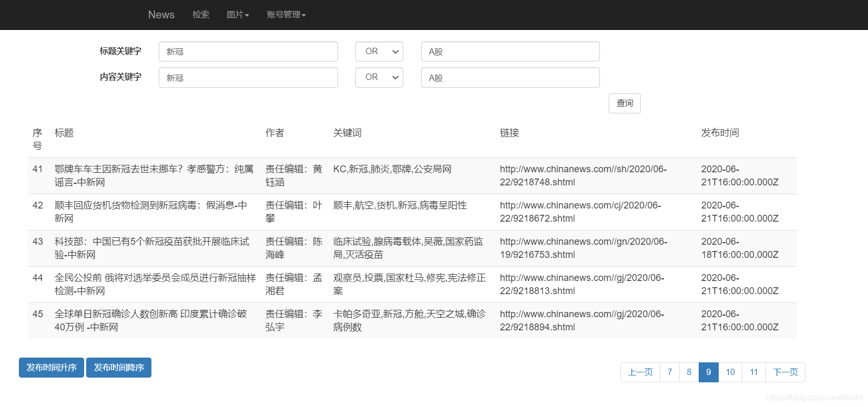
Task: Click link URL ending 9218672.shtml
Action: point(580,212)
